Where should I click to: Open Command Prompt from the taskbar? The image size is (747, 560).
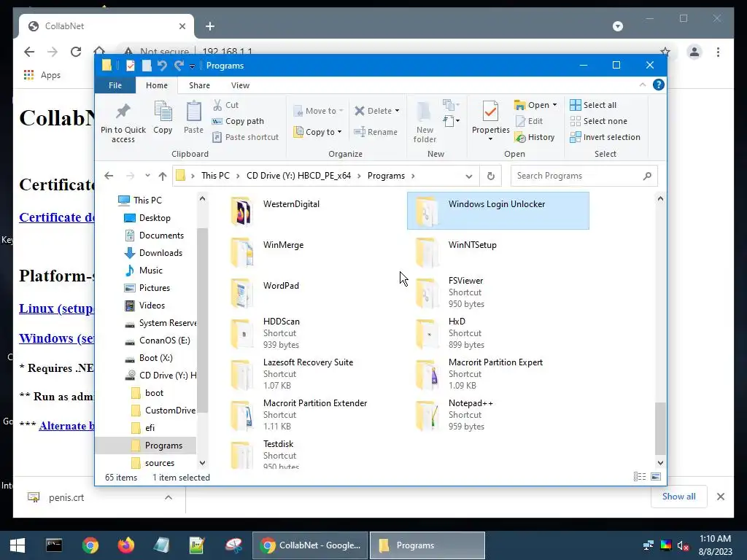click(54, 545)
